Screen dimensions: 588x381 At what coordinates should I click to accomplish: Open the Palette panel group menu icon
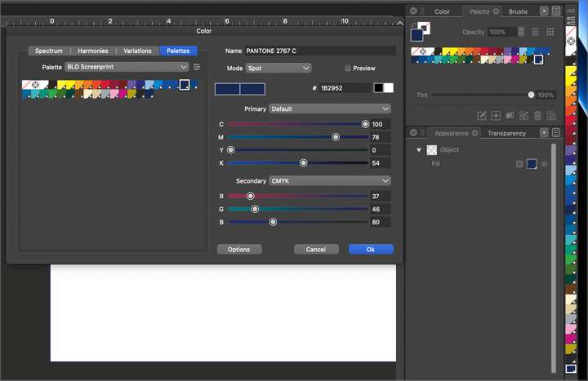[x=556, y=11]
